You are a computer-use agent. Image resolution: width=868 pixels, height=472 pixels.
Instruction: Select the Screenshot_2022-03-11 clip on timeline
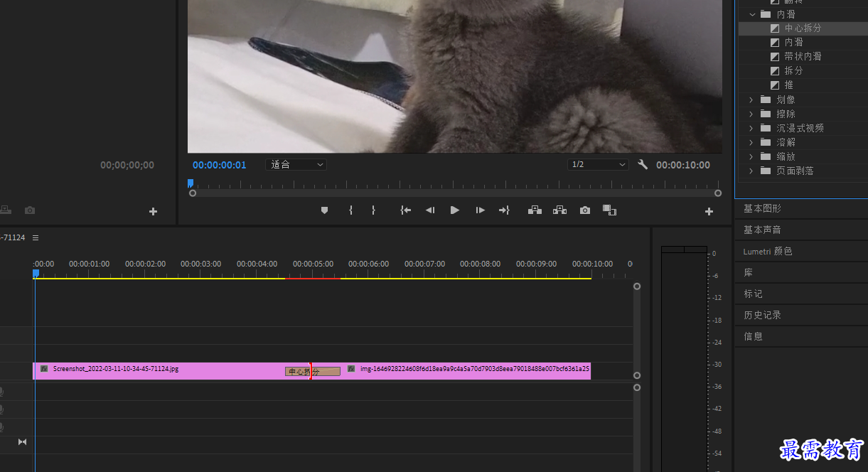[159, 371]
